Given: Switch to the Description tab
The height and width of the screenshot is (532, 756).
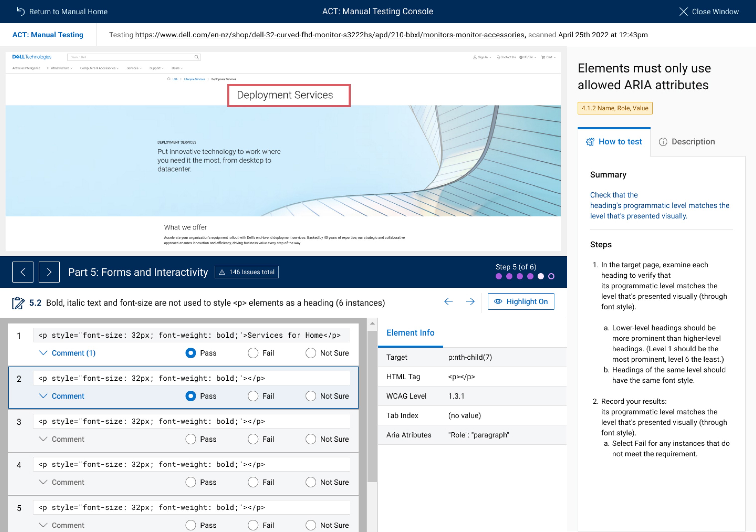Looking at the screenshot, I should point(687,142).
